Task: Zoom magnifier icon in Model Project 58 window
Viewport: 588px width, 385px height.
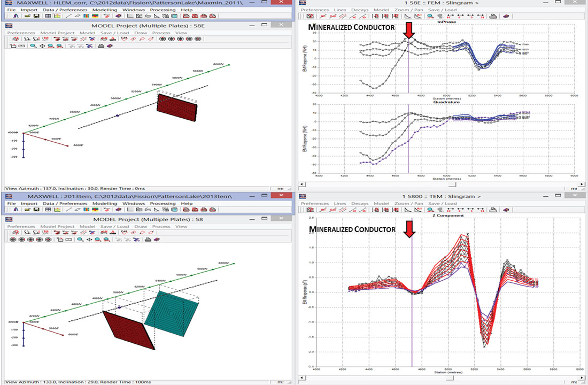Action: click(80, 239)
